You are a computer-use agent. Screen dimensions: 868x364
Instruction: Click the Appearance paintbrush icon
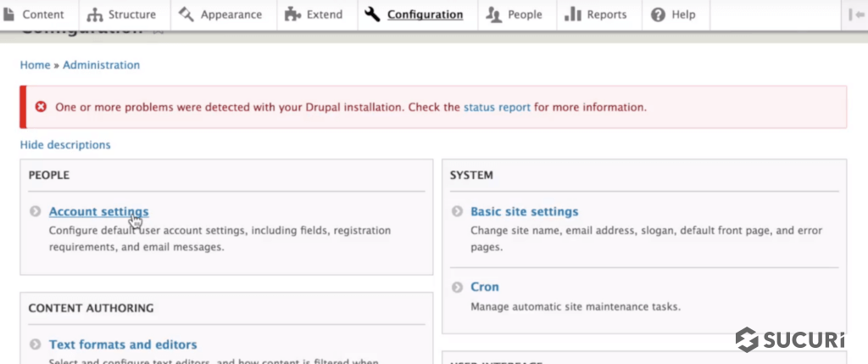pos(186,14)
